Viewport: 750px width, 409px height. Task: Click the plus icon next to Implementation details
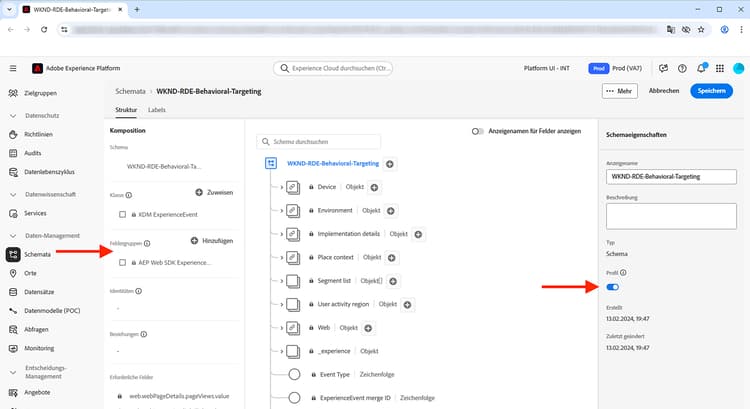(x=418, y=234)
